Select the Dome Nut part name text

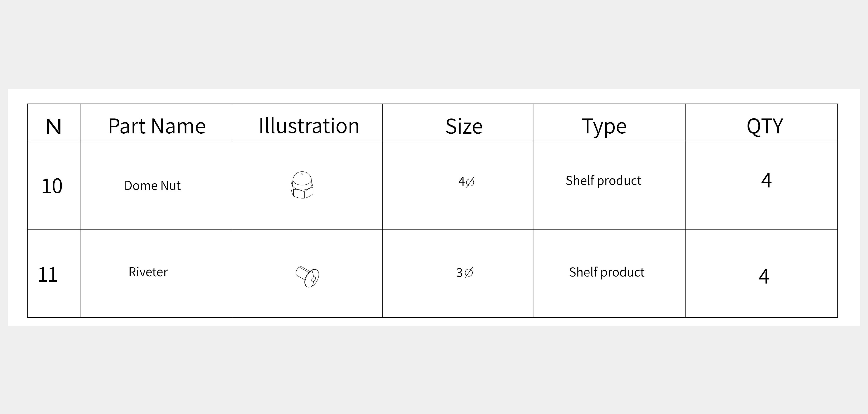(152, 185)
